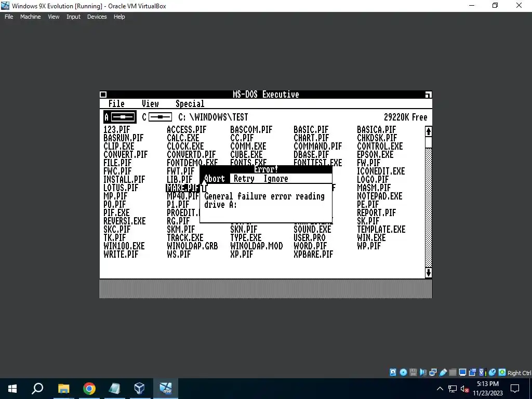Launch Google Chrome from taskbar
Screen dimensions: 532x399
click(x=89, y=389)
